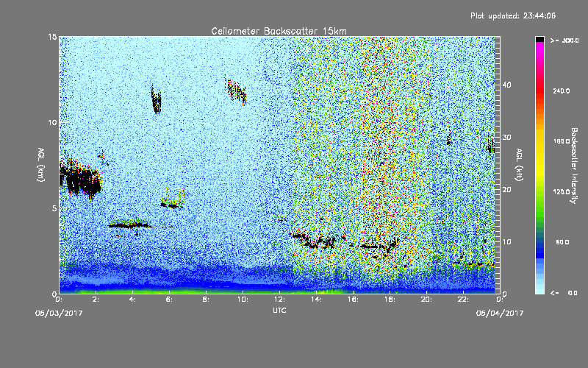Click the "120.0" colorbar value

[562, 192]
